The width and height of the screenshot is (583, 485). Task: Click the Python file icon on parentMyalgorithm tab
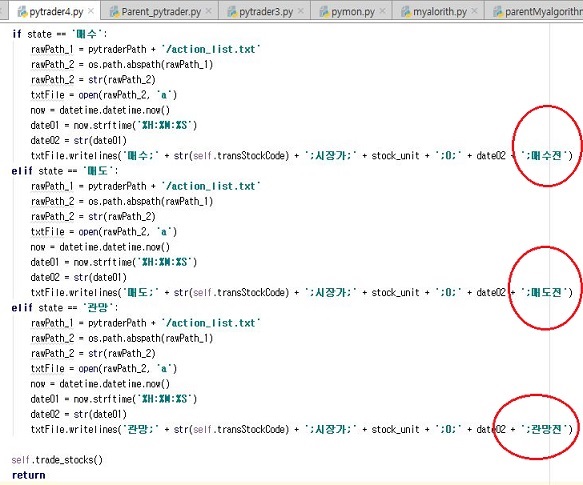pyautogui.click(x=498, y=12)
